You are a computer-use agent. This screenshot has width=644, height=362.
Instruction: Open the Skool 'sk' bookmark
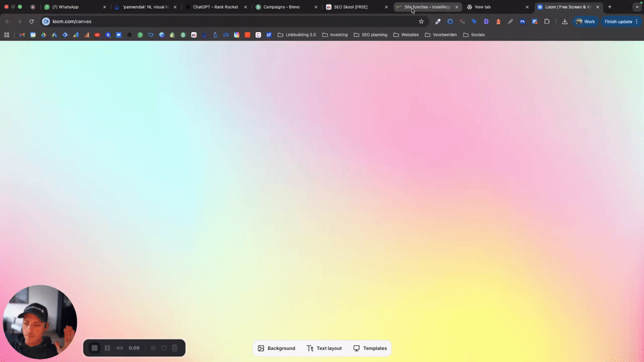194,35
